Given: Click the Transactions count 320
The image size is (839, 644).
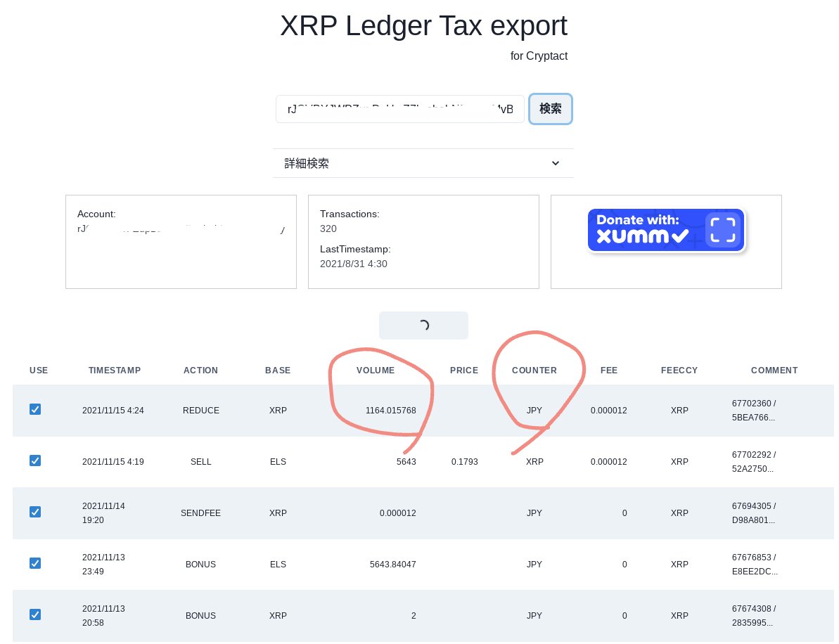Looking at the screenshot, I should 328,229.
